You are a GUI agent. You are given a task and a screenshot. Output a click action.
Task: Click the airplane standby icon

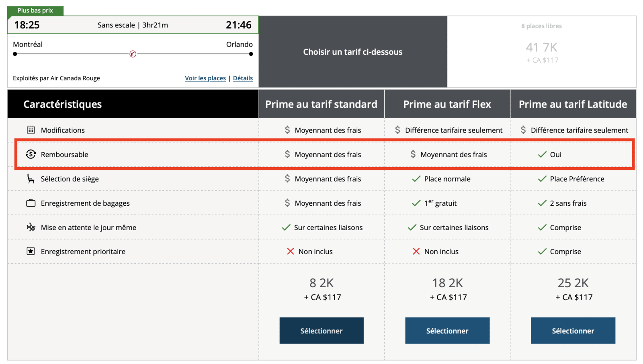tap(31, 227)
